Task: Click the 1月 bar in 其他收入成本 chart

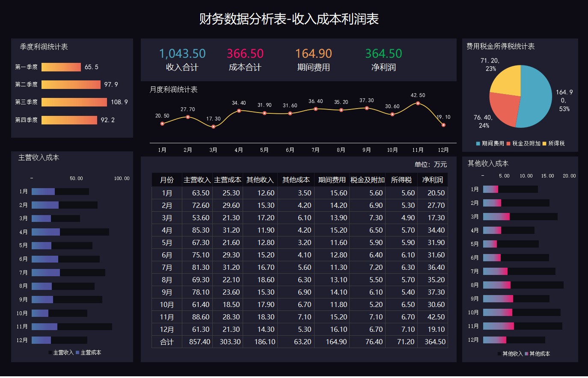Action: point(509,189)
